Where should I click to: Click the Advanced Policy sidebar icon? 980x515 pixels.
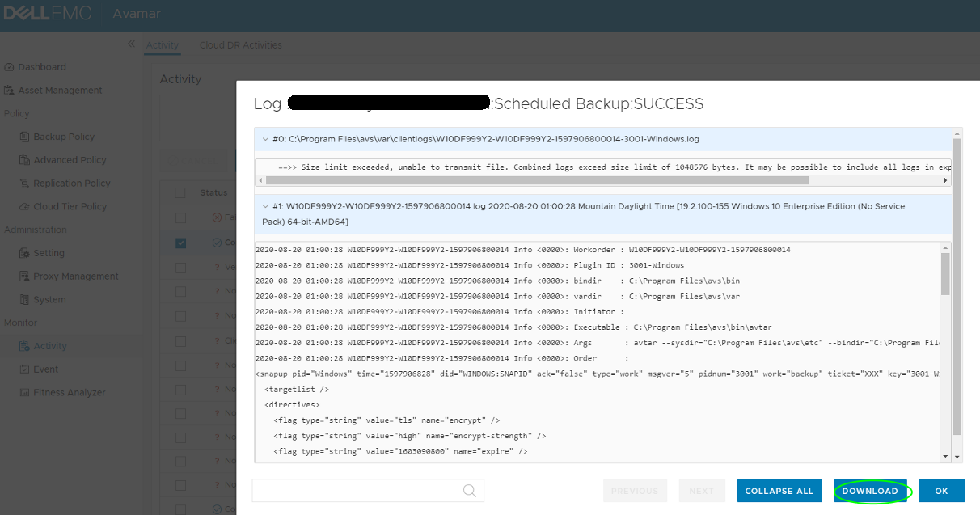click(25, 160)
